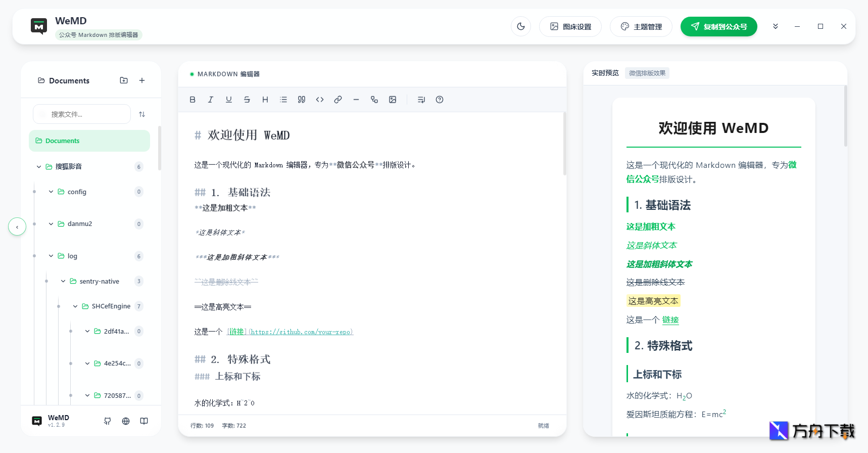Click the 2. 特殊格式 heading in preview
This screenshot has width=868, height=453.
tap(663, 346)
